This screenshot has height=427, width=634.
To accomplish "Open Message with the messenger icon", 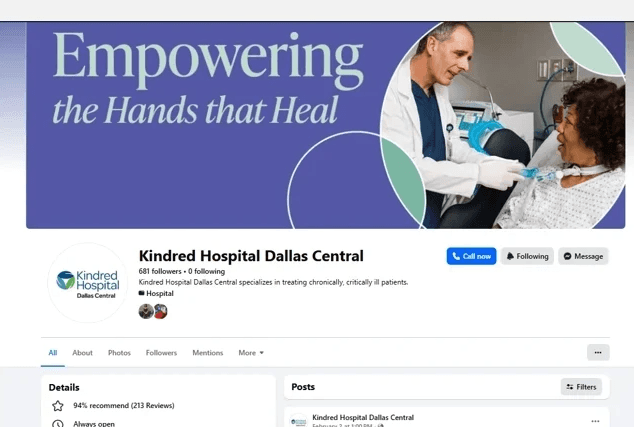I will [583, 256].
